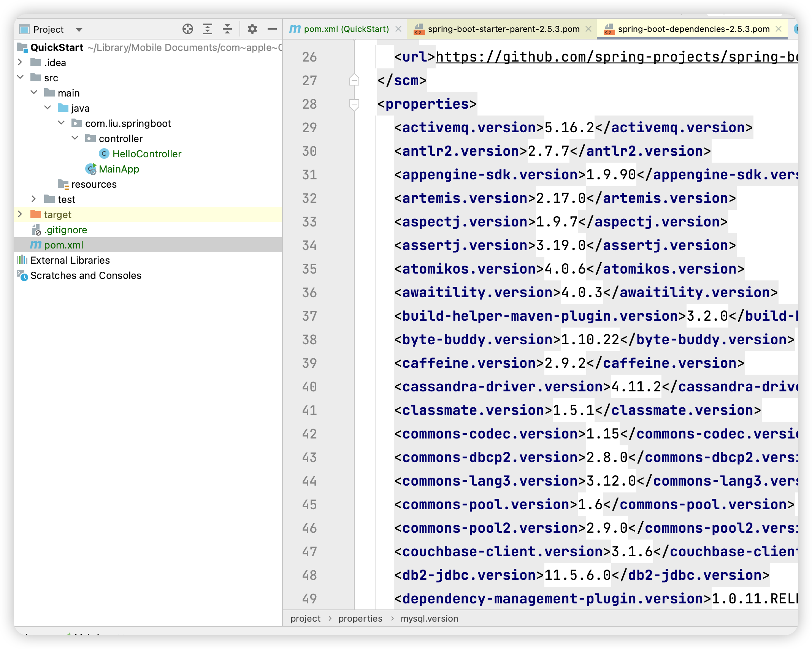The width and height of the screenshot is (812, 649).
Task: Close the pom.xml (QuickStart) tab
Action: (398, 29)
